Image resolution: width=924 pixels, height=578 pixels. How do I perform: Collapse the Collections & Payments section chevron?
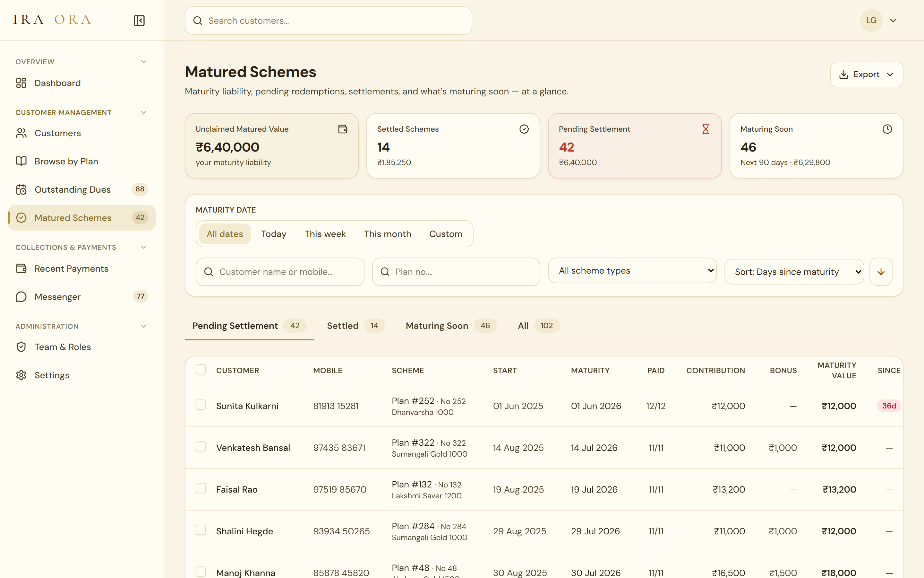pos(143,247)
